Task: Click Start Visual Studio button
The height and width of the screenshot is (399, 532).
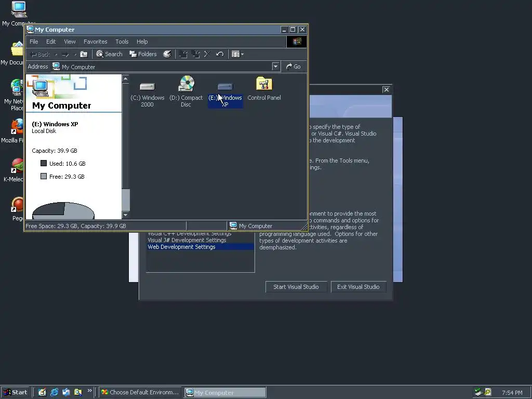Action: pyautogui.click(x=296, y=287)
